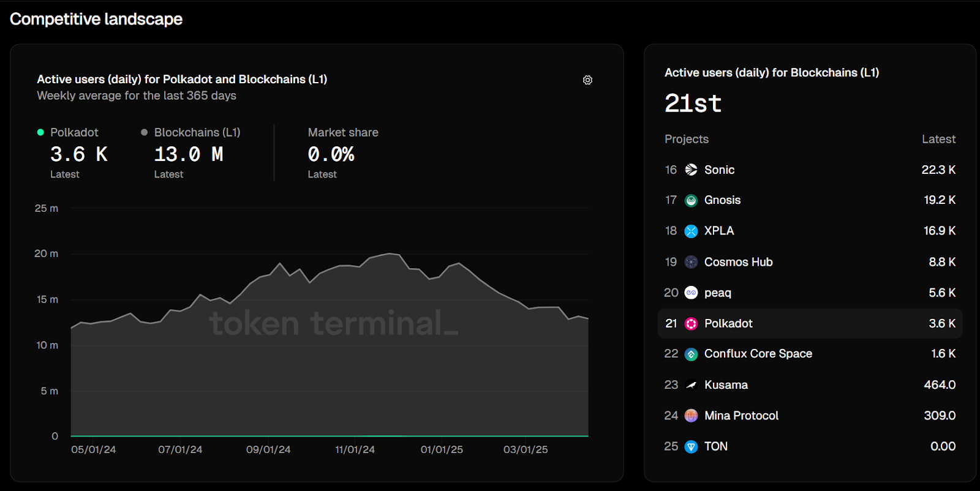The image size is (980, 491).
Task: Open chart settings gear icon
Action: point(587,80)
